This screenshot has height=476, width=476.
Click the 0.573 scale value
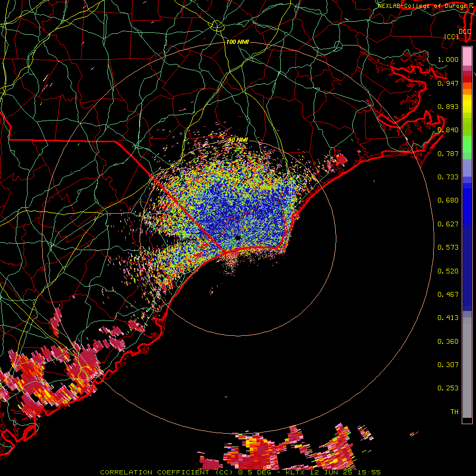coord(448,248)
